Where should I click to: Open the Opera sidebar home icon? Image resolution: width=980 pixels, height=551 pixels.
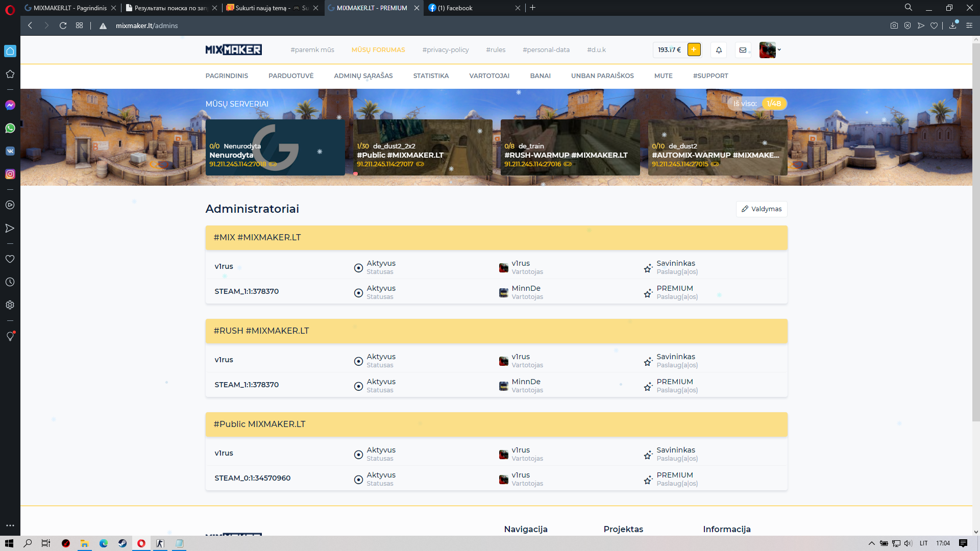[10, 51]
